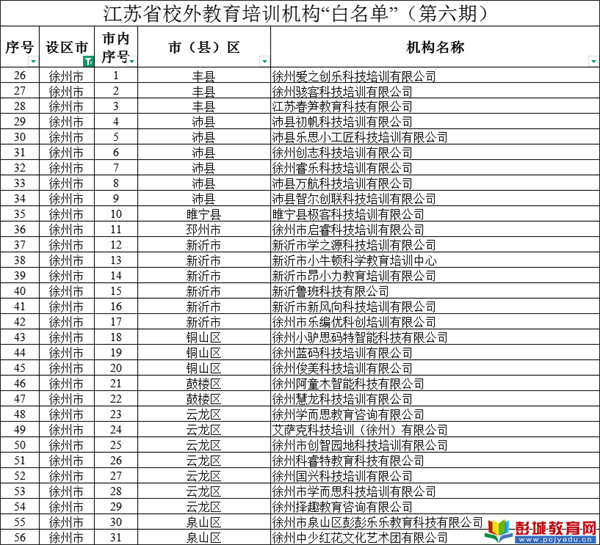600x545 pixels.
Task: Select serial number cell 43
Action: [x=20, y=337]
